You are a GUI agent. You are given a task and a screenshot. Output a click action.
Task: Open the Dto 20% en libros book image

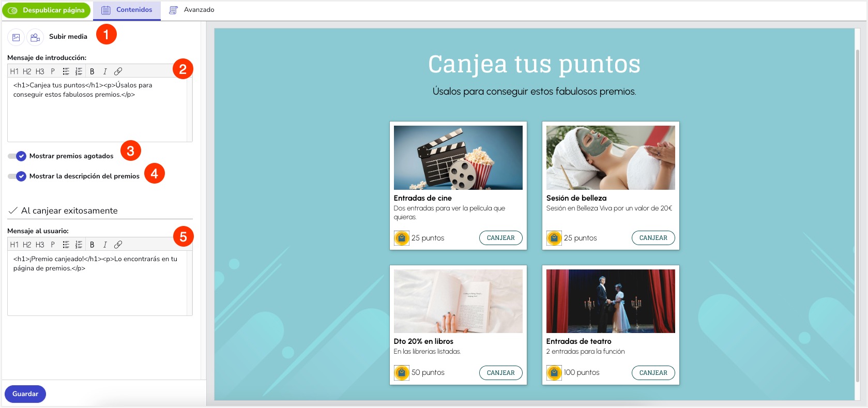(x=458, y=301)
